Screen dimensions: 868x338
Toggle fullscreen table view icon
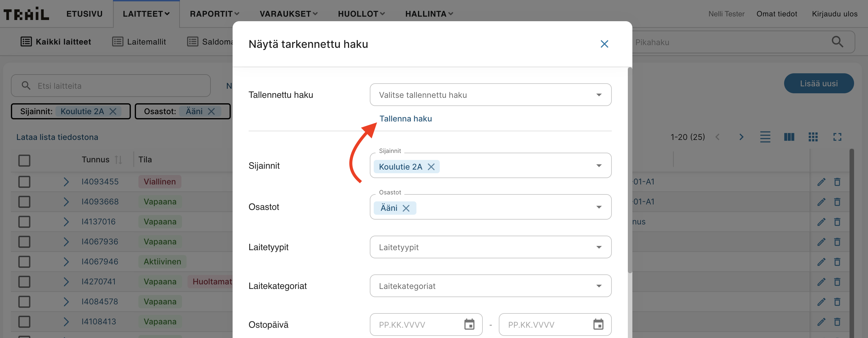pyautogui.click(x=837, y=137)
